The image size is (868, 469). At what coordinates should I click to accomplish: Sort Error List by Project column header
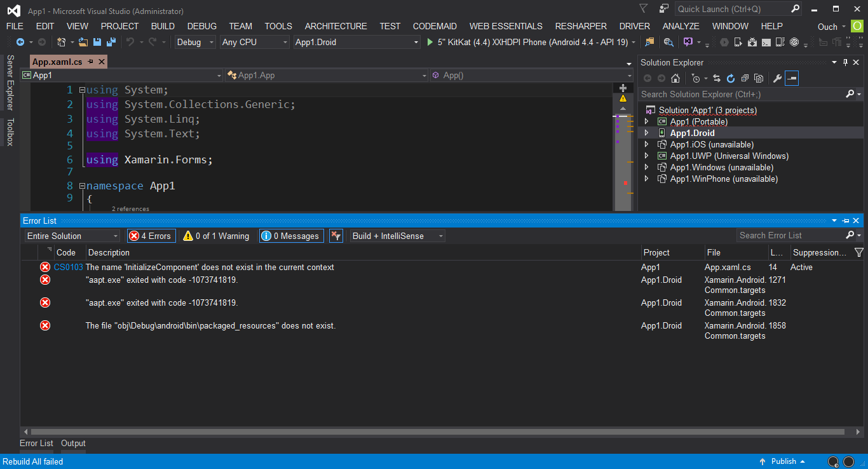[656, 252]
